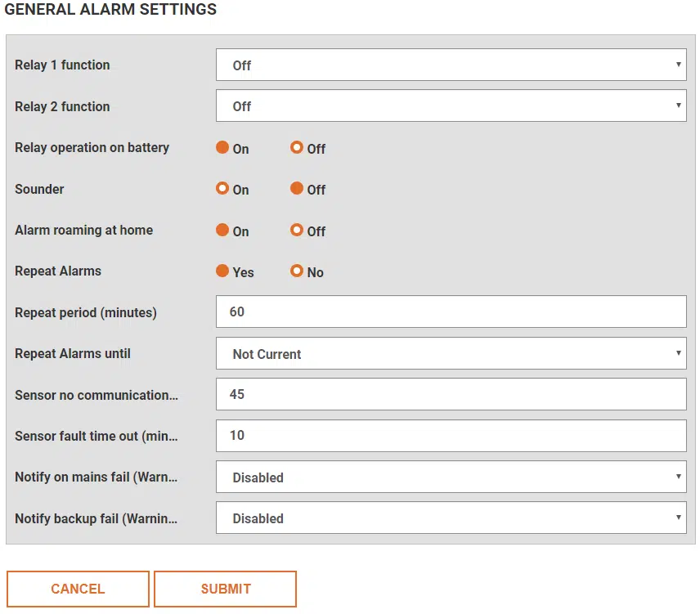
Task: Click the Sensor no communication field
Action: pos(451,394)
